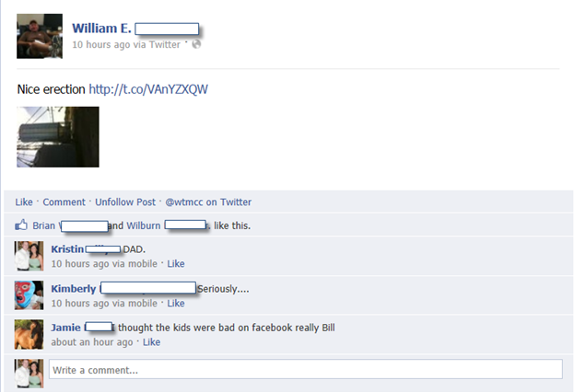Click the globe privacy icon by timestamp
The height and width of the screenshot is (392, 574).
tap(196, 44)
